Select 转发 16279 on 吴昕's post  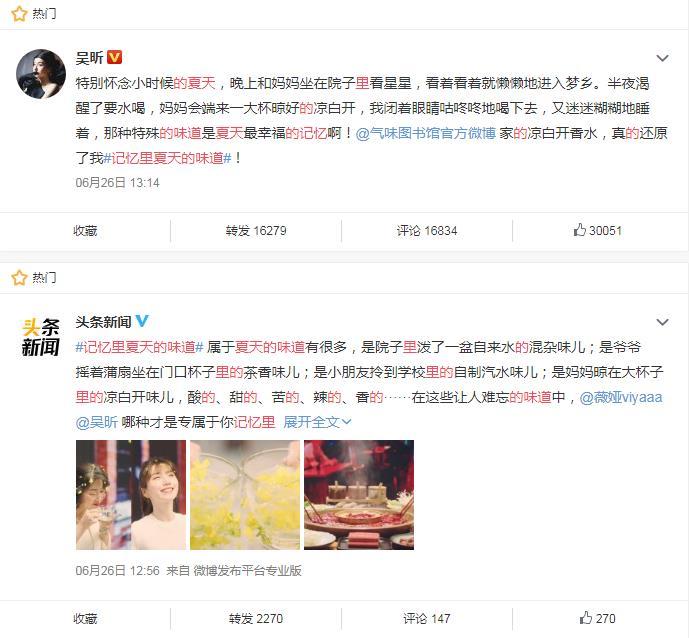[256, 230]
